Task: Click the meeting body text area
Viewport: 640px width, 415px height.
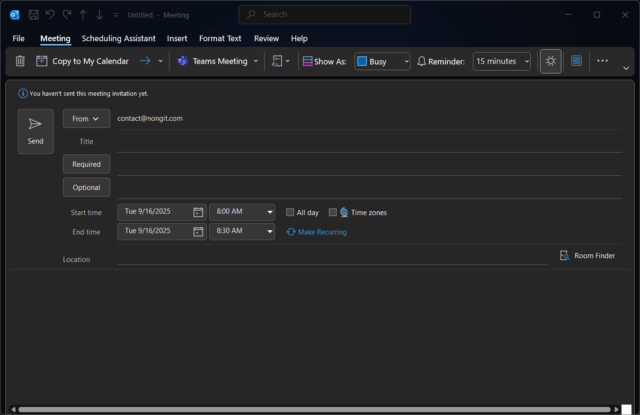Action: (x=318, y=337)
